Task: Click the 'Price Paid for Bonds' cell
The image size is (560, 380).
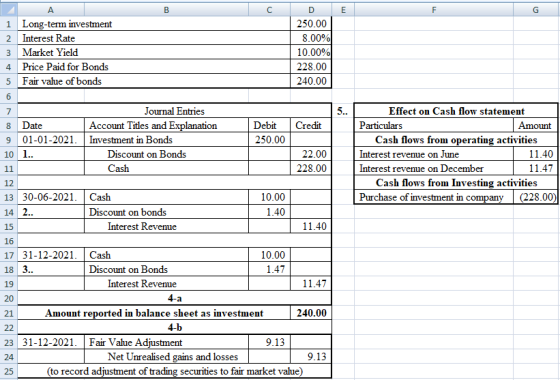Action: (154, 67)
